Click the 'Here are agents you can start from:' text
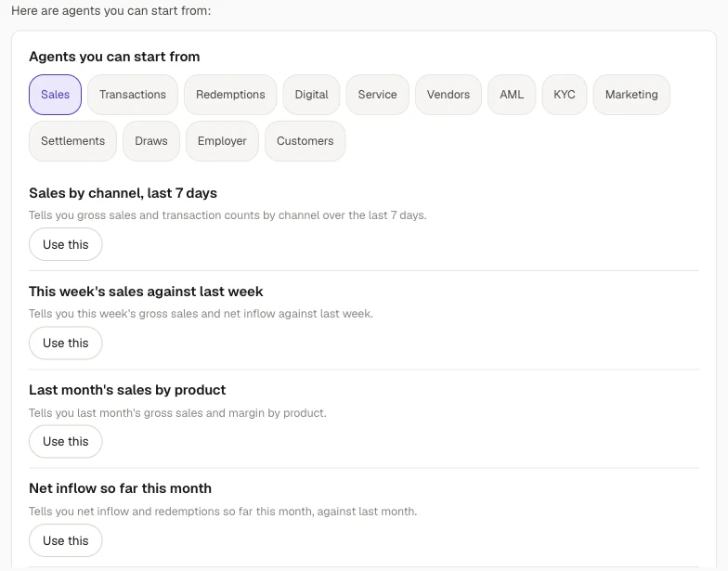This screenshot has height=571, width=728. coord(111,11)
